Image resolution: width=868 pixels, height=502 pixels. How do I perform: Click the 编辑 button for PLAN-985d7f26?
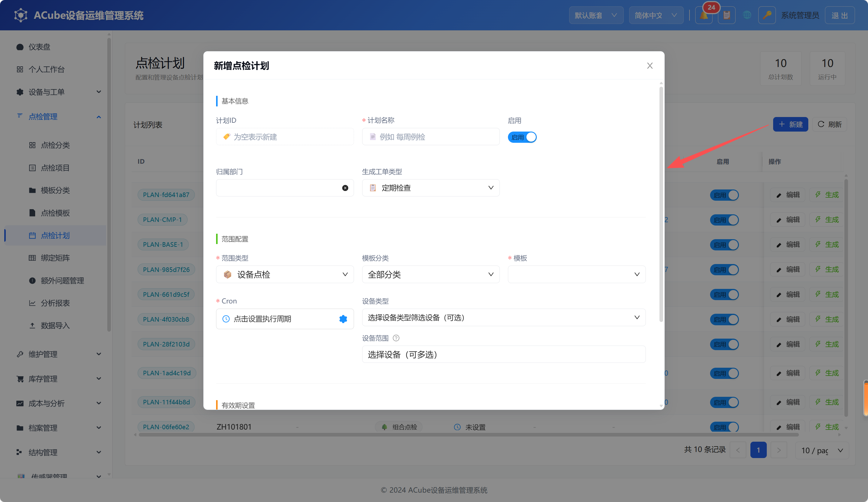(x=787, y=269)
